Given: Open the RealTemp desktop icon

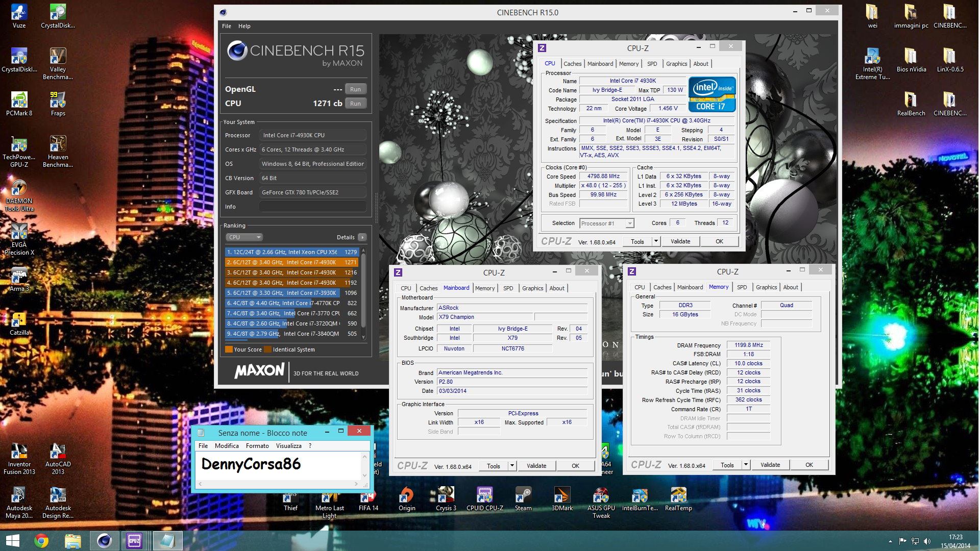Looking at the screenshot, I should pos(678,498).
